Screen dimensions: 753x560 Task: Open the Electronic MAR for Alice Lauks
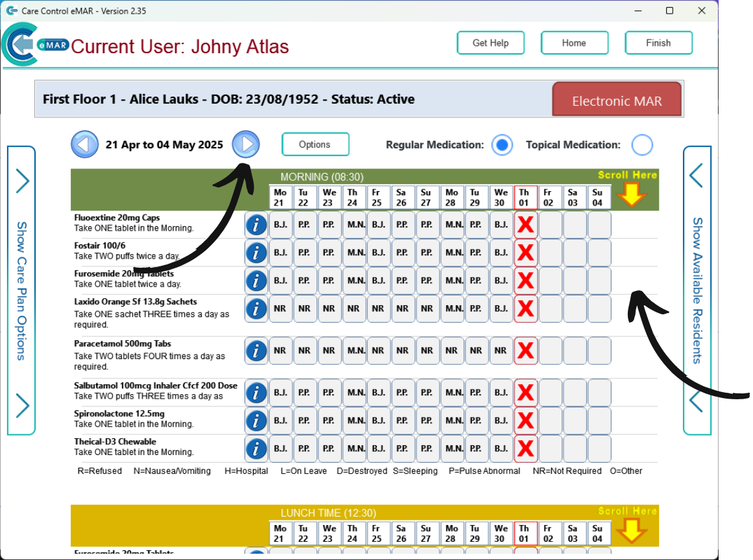tap(616, 101)
